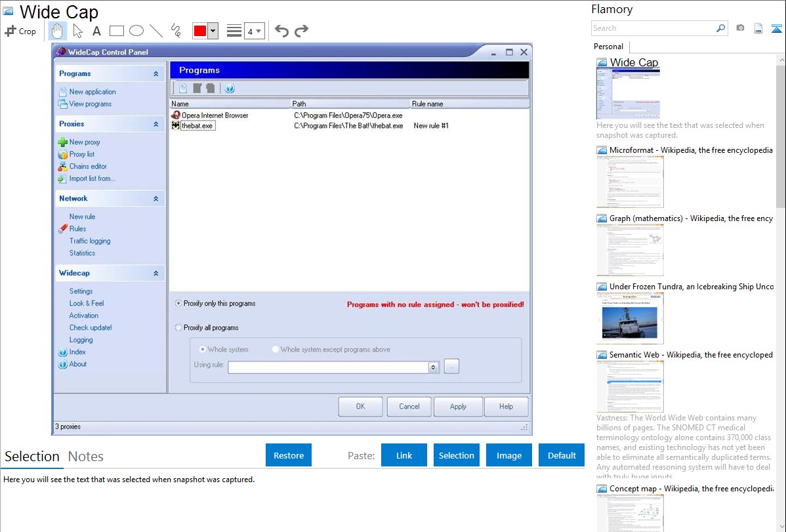786x532 pixels.
Task: Click the camera snapshot icon
Action: coord(740,28)
